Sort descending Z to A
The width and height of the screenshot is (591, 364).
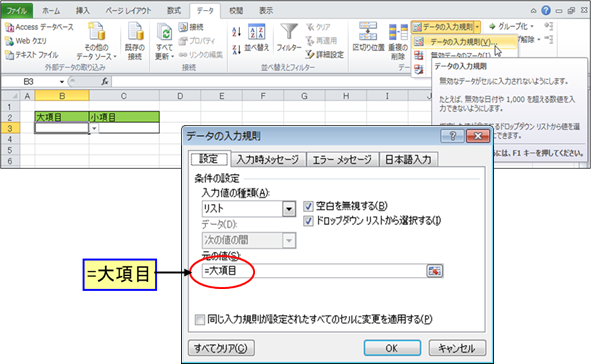(x=237, y=49)
